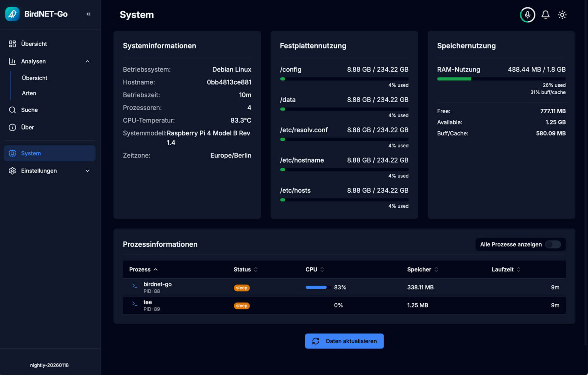The width and height of the screenshot is (588, 375).
Task: Toggle Alle Prozesse anzeigen switch
Action: coord(553,244)
